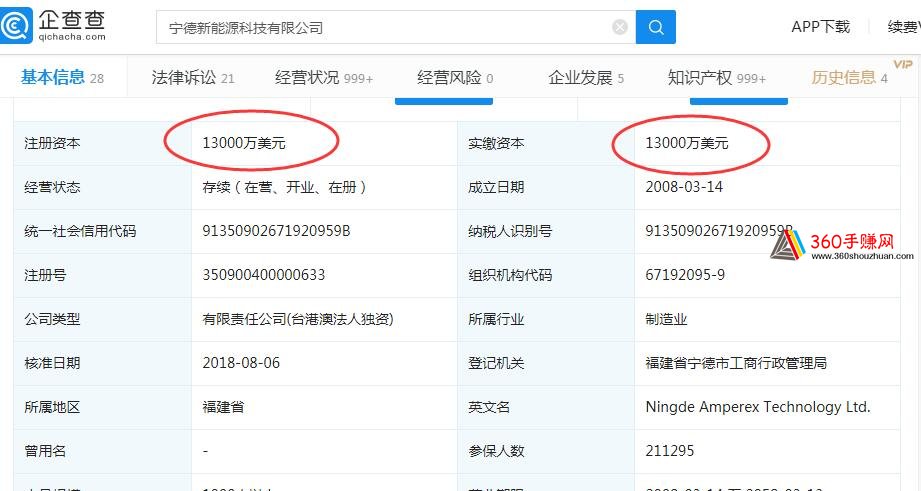921x491 pixels.
Task: Click the 登记机关 label
Action: pyautogui.click(x=496, y=363)
